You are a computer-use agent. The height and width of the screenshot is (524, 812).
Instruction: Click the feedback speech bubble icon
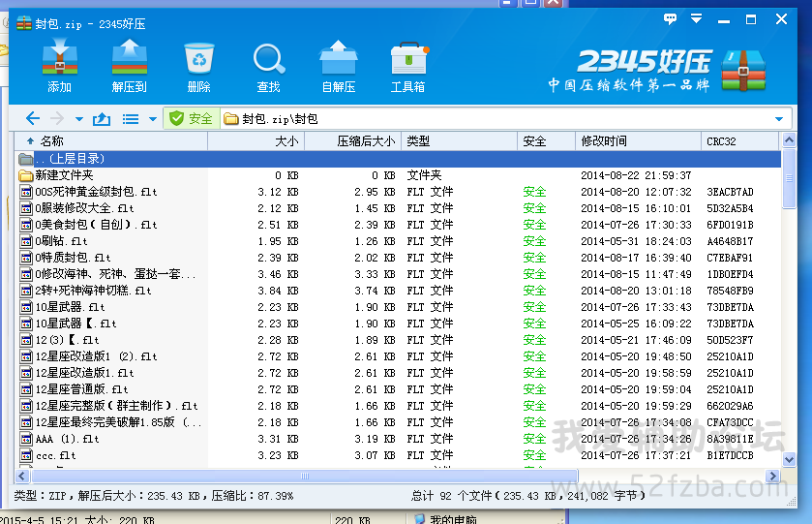[x=670, y=19]
